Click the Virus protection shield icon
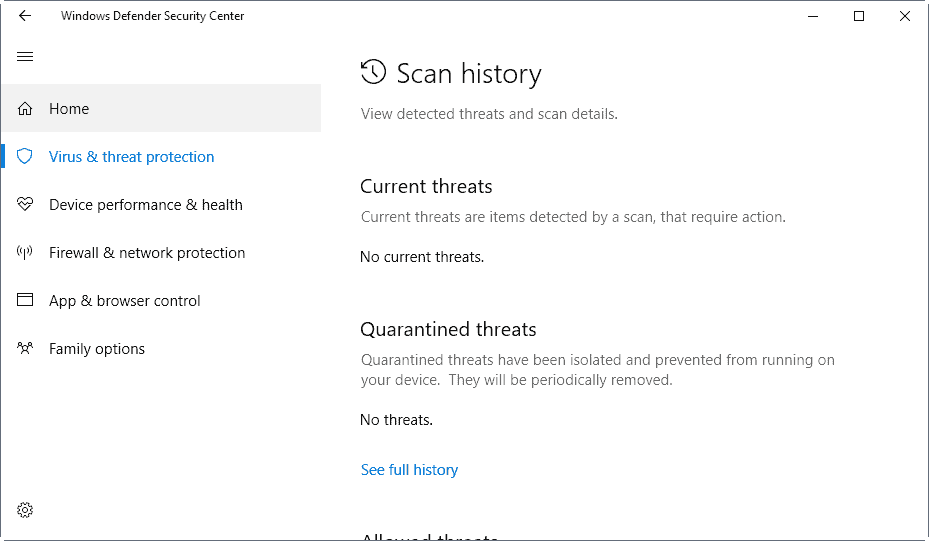The width and height of the screenshot is (929, 541). point(24,156)
